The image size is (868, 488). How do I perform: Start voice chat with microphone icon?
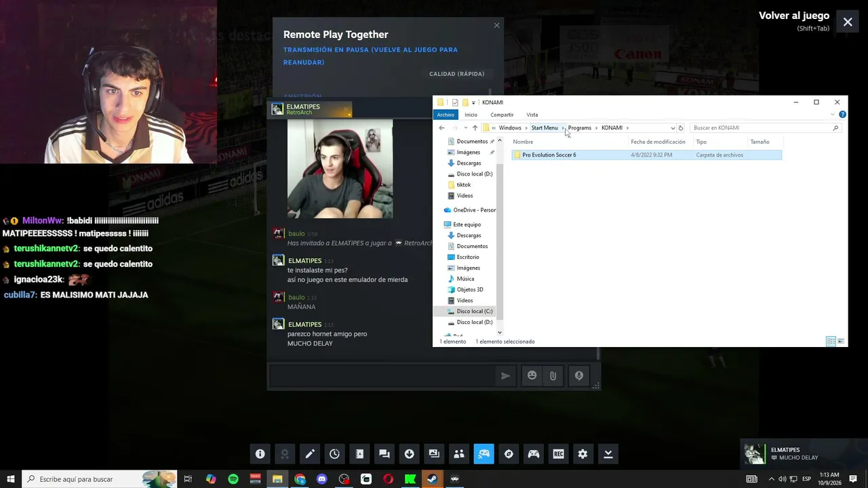click(578, 375)
